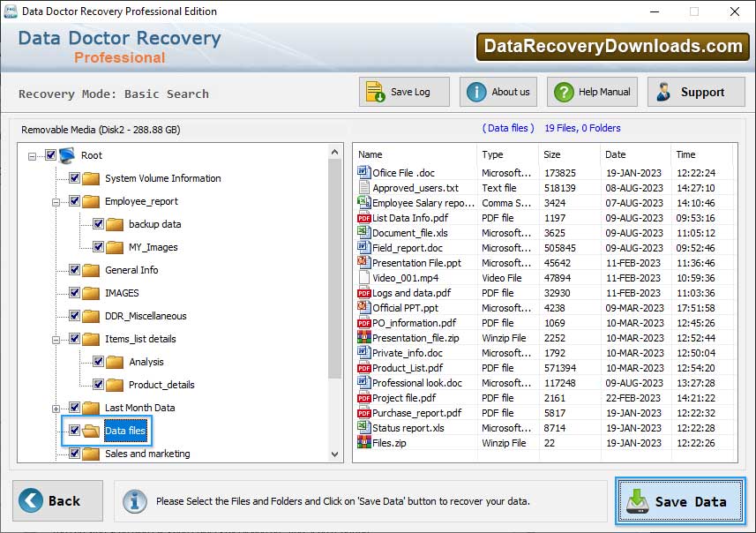Toggle the Analysis folder checkbox

pos(98,361)
